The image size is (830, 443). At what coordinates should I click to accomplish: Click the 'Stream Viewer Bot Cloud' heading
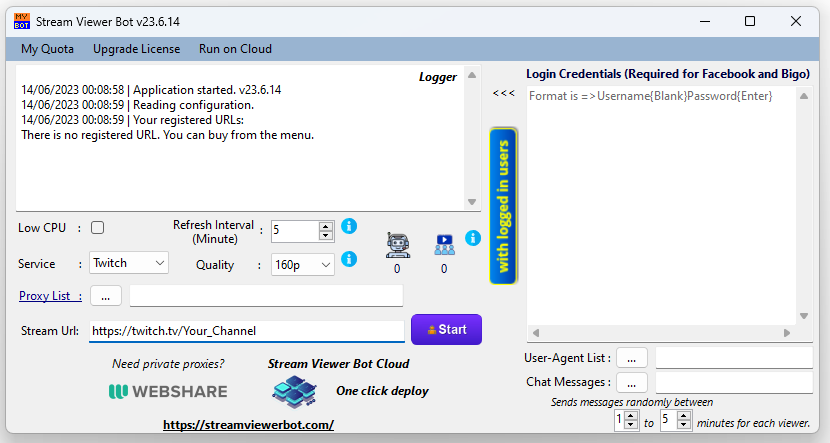[x=338, y=364]
